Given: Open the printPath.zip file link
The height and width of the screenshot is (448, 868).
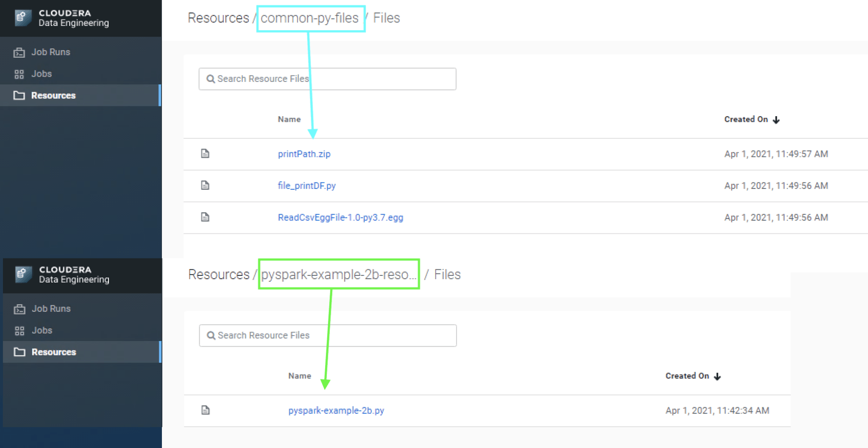Looking at the screenshot, I should (304, 154).
